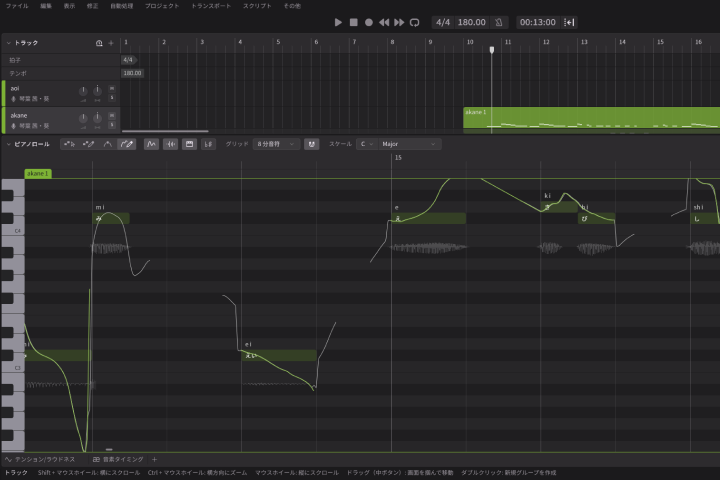720x480 pixels.
Task: Open the 音素タイミング tab
Action: coord(118,459)
